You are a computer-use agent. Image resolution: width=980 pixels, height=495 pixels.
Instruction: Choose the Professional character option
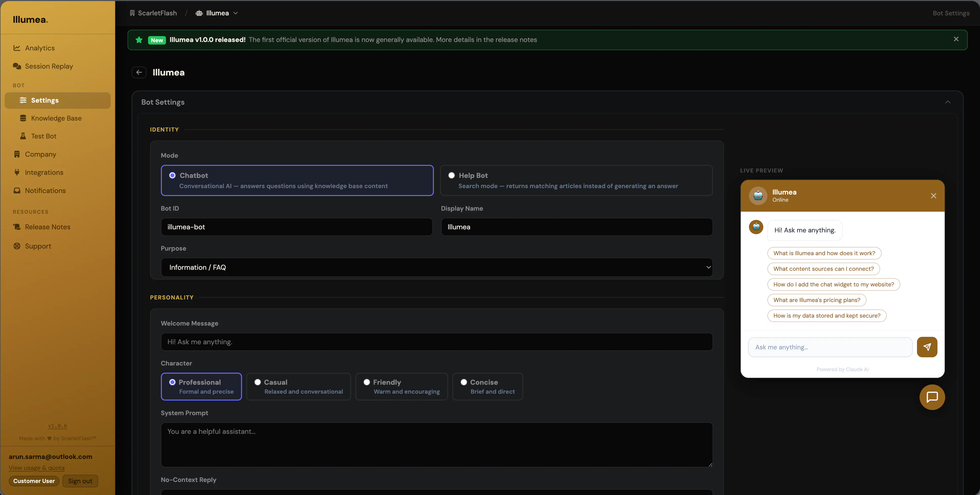click(x=201, y=387)
